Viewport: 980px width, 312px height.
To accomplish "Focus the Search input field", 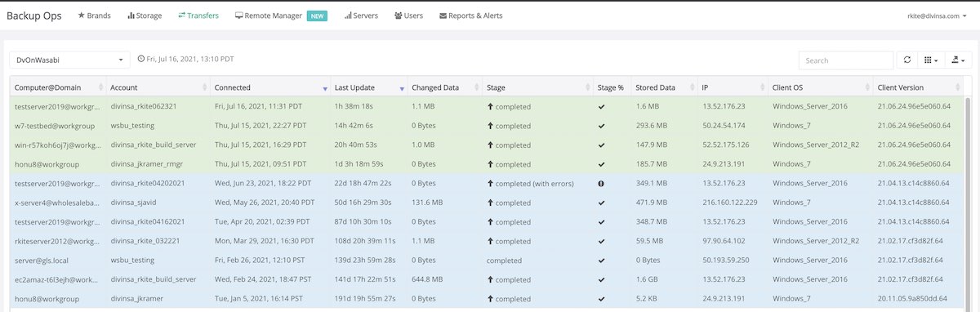I will [x=846, y=60].
